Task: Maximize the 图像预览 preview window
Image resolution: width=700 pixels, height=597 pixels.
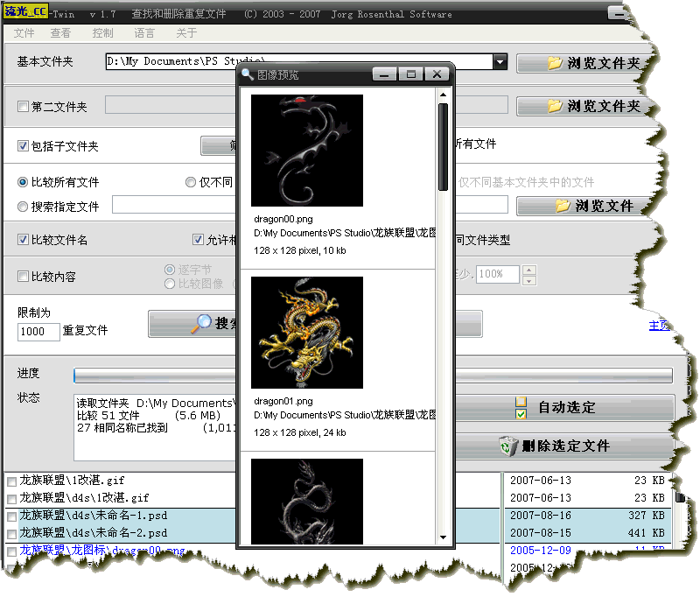Action: click(x=411, y=74)
